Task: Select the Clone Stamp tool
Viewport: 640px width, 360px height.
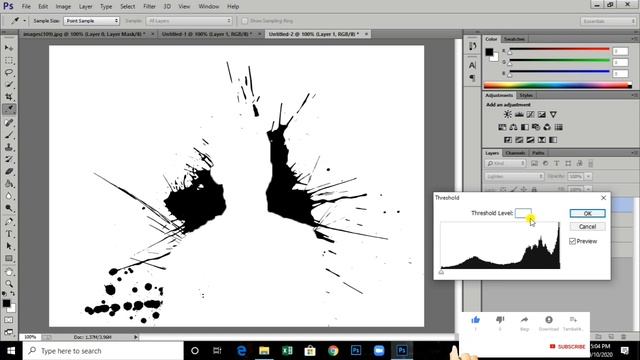Action: click(9, 147)
